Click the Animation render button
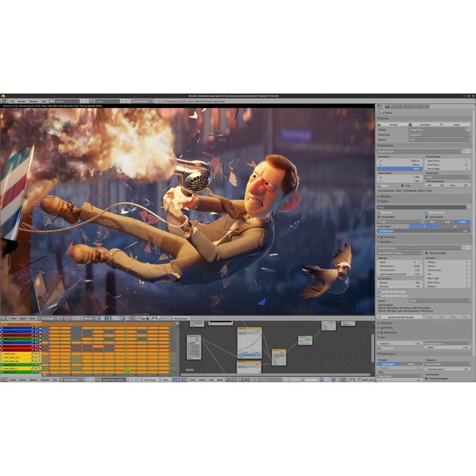The width and height of the screenshot is (476, 476). 424,124
